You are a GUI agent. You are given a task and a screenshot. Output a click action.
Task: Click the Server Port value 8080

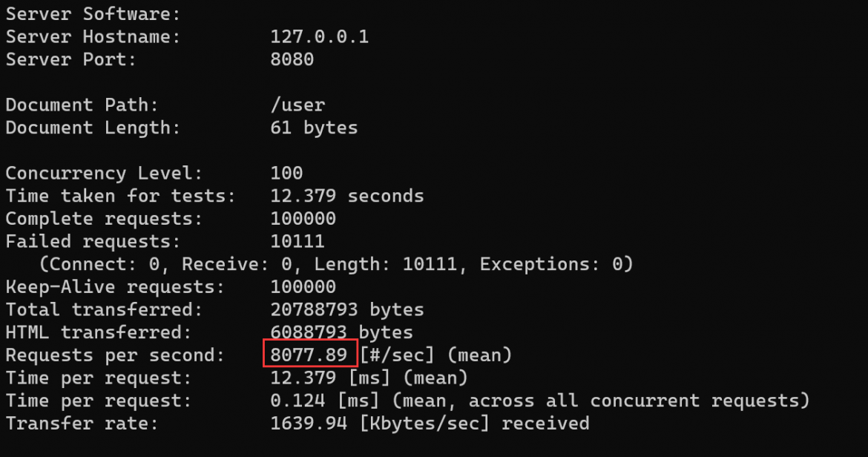(292, 59)
